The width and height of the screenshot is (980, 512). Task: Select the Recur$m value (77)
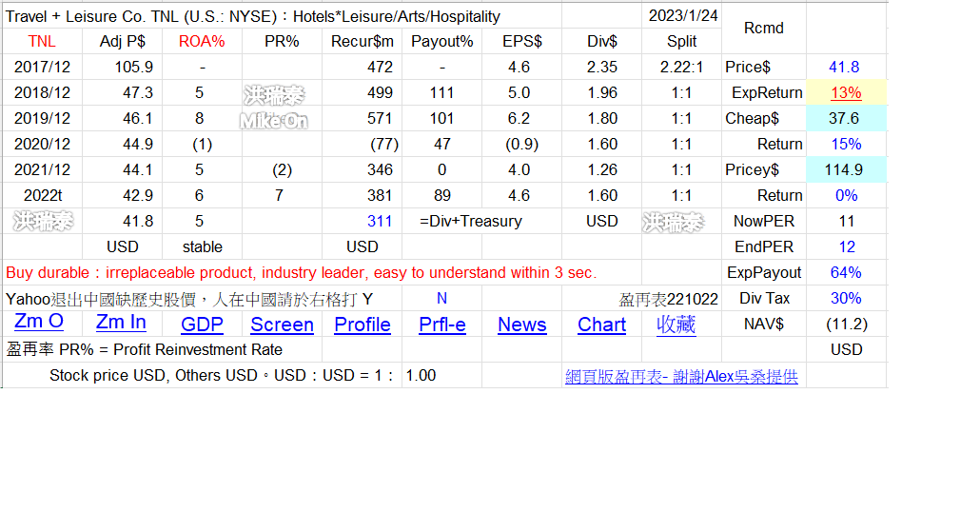362,144
